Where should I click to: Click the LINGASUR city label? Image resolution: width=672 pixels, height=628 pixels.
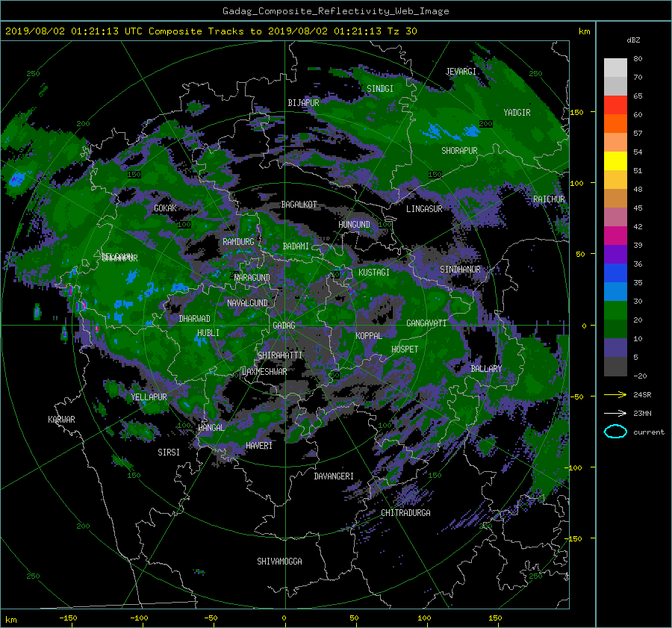click(424, 209)
